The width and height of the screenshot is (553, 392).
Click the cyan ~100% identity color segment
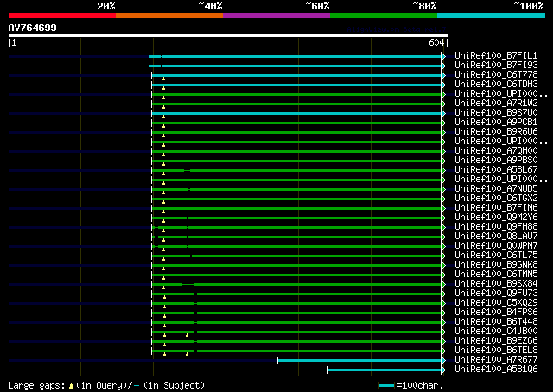click(x=492, y=16)
